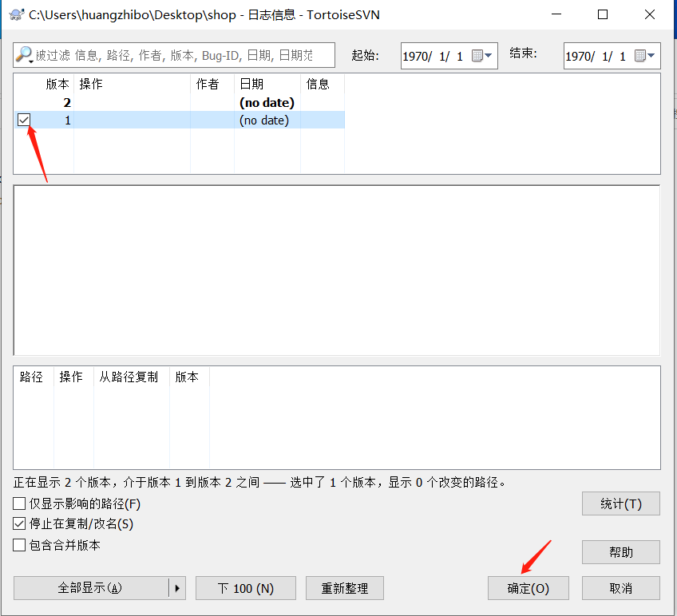677x616 pixels.
Task: Open the search filter magnifier dropdown
Action: (x=24, y=55)
